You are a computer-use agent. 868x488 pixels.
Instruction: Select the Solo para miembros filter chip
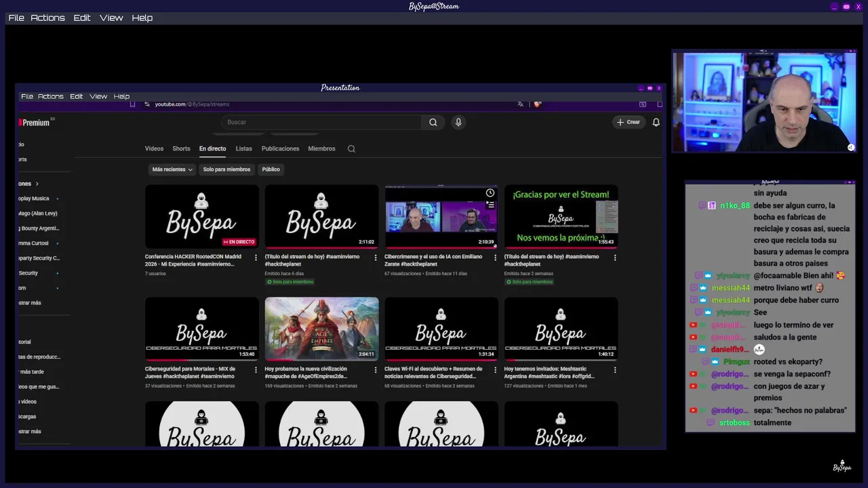tap(226, 169)
